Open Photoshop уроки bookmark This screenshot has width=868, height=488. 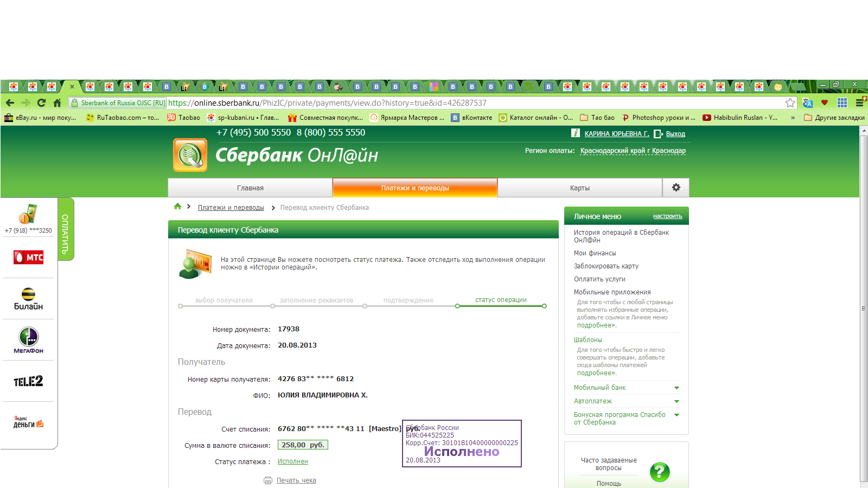(659, 118)
